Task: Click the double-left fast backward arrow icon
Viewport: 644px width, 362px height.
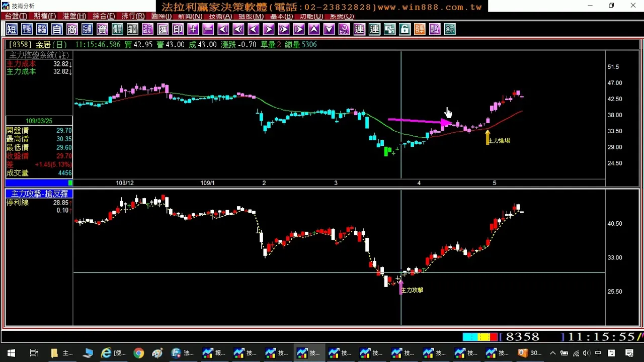Action: pyautogui.click(x=238, y=29)
